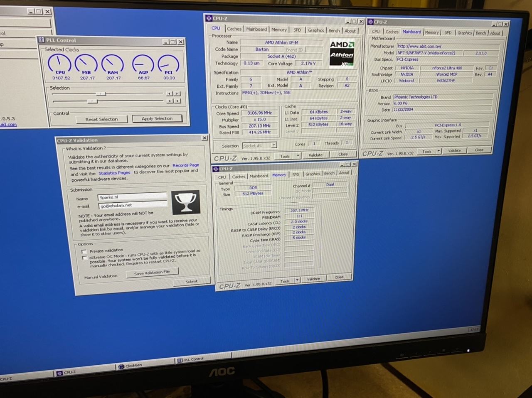Click Core Speed value 3106.96 MHz
532x398 pixels.
tap(260, 113)
